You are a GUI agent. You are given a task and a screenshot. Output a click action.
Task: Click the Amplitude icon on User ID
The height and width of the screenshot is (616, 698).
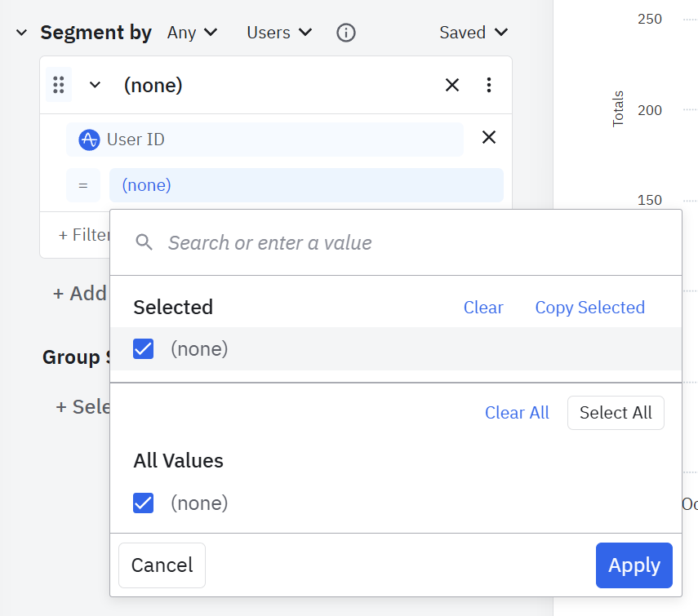click(x=89, y=140)
